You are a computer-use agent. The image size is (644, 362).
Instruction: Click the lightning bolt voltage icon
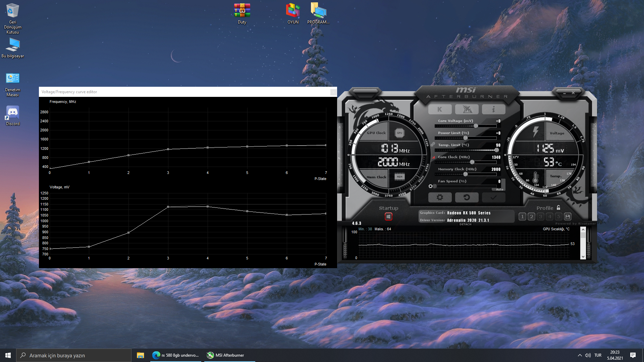pos(536,131)
